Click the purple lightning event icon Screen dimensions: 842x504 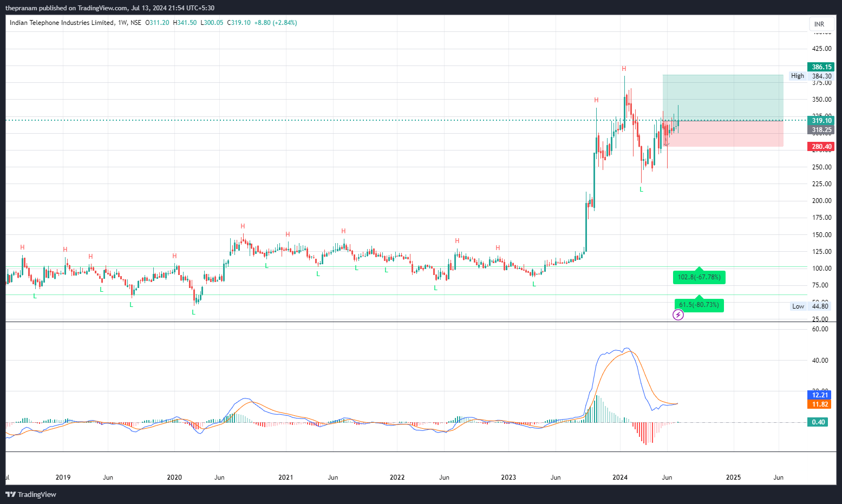click(678, 315)
